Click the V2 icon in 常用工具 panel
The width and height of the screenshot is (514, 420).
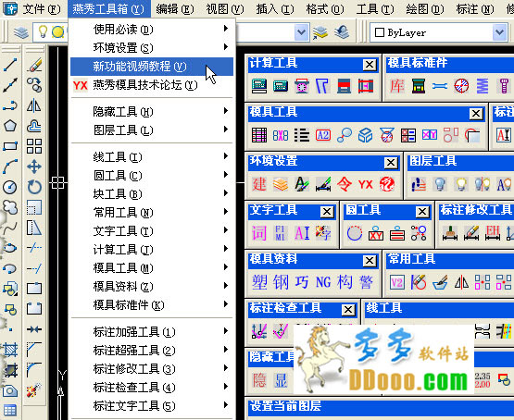pyautogui.click(x=397, y=282)
